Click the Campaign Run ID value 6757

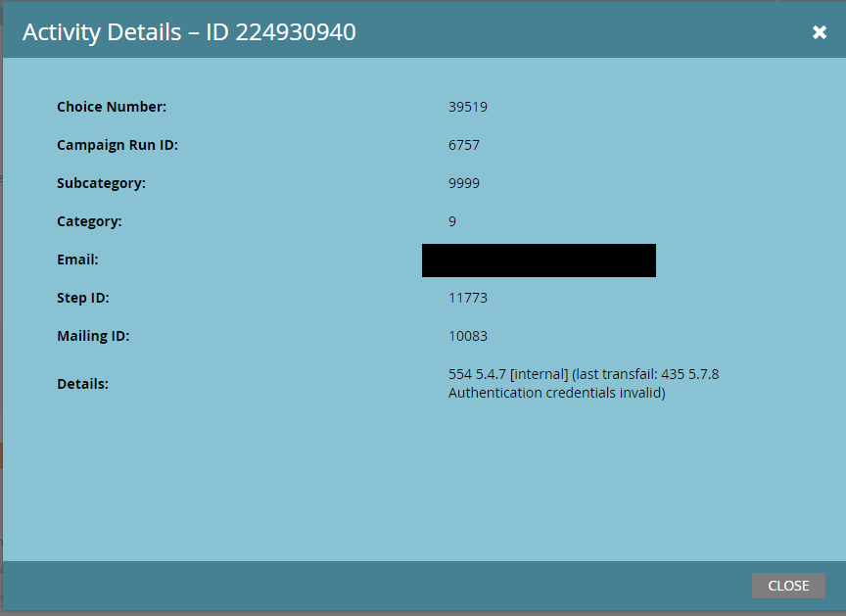(463, 145)
